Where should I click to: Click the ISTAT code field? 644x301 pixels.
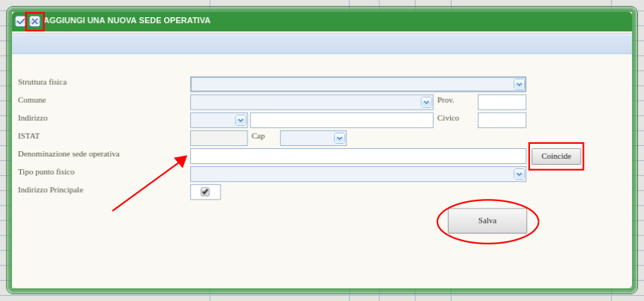coord(219,138)
